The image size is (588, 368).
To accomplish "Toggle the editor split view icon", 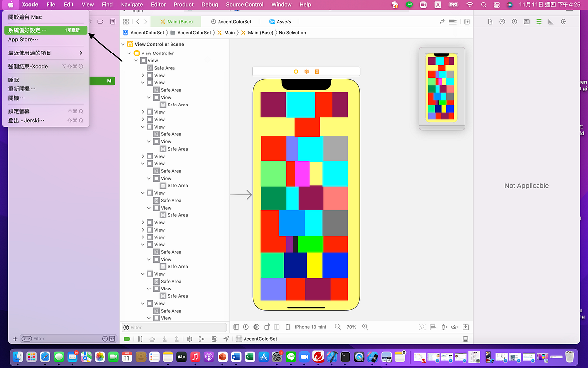I will 467,22.
